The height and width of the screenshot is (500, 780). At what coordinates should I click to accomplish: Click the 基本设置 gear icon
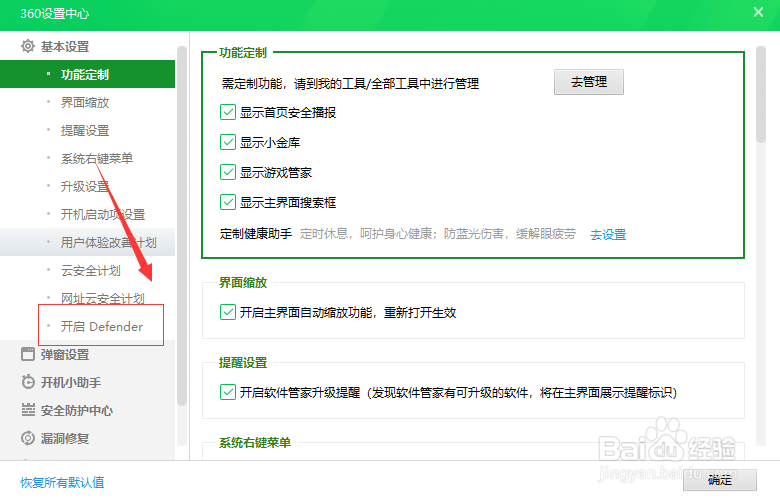(x=28, y=46)
